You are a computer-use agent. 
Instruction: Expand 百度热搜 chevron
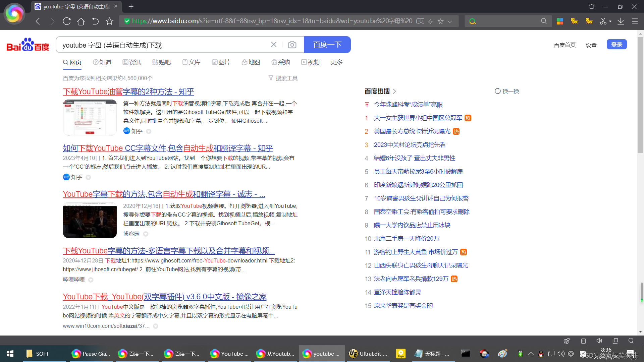394,91
